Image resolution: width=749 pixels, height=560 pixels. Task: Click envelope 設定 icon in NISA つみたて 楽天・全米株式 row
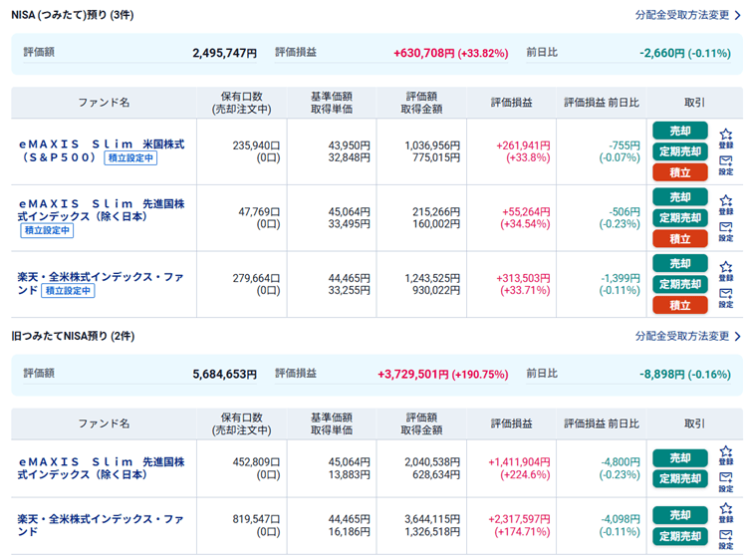click(x=725, y=298)
